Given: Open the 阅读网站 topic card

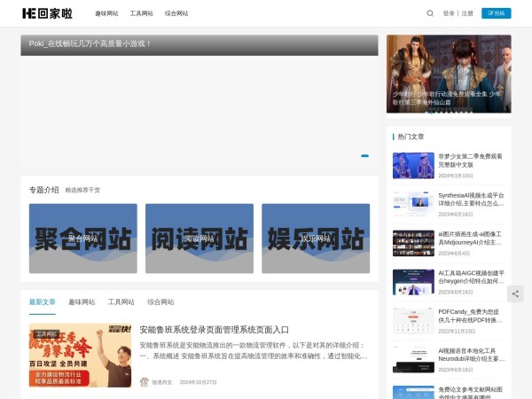Looking at the screenshot, I should [199, 239].
